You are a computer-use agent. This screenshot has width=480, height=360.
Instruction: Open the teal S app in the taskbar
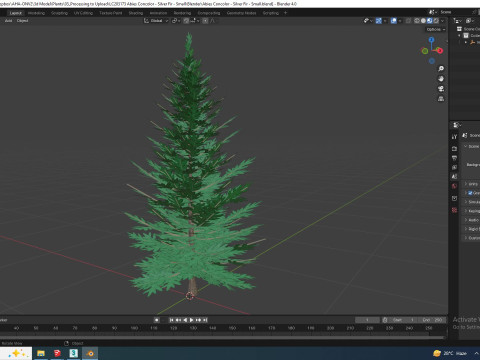73,353
